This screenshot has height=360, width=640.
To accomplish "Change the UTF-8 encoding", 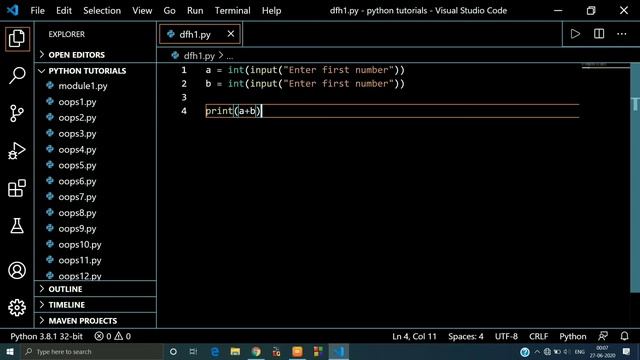I will [x=506, y=336].
